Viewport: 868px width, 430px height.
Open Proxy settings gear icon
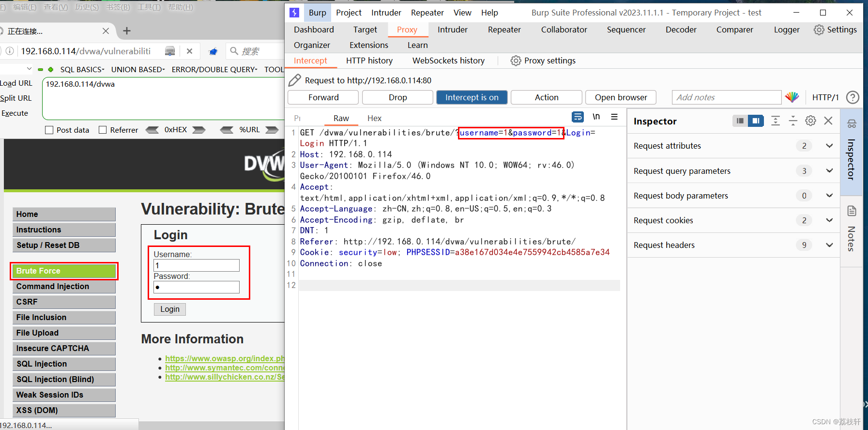pos(516,61)
